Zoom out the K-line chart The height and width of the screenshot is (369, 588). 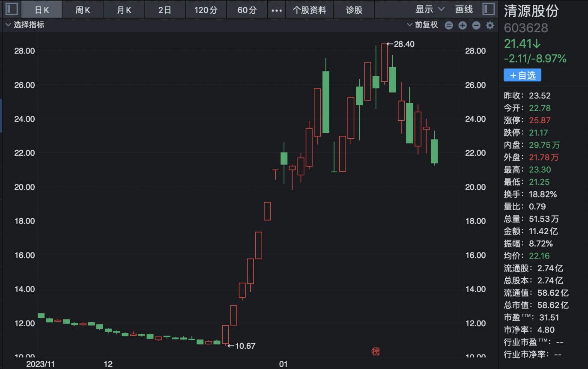click(x=476, y=25)
